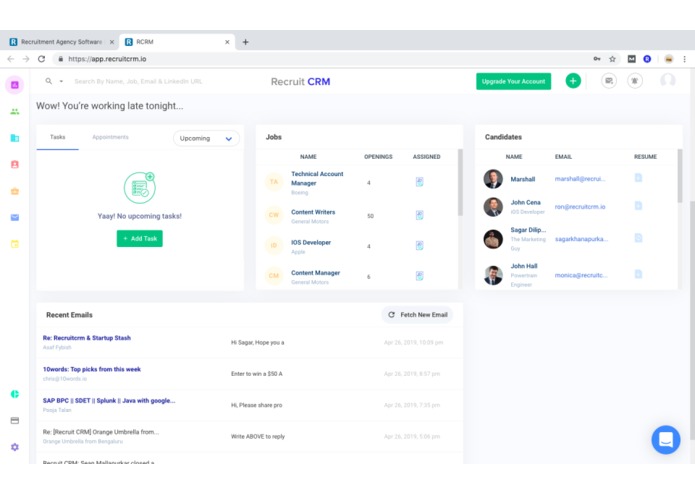Click the Candidates panel scrollbar
The height and width of the screenshot is (494, 695).
(x=680, y=176)
